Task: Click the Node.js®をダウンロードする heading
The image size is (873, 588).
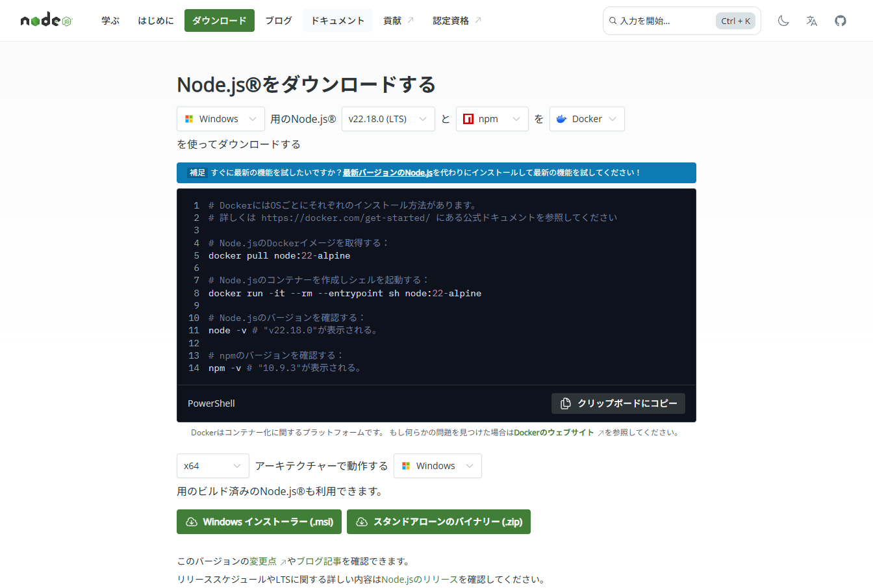Action: coord(306,84)
